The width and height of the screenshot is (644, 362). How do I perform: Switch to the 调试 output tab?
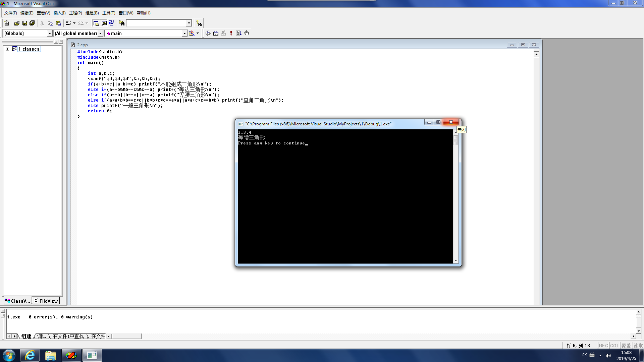tap(42, 336)
